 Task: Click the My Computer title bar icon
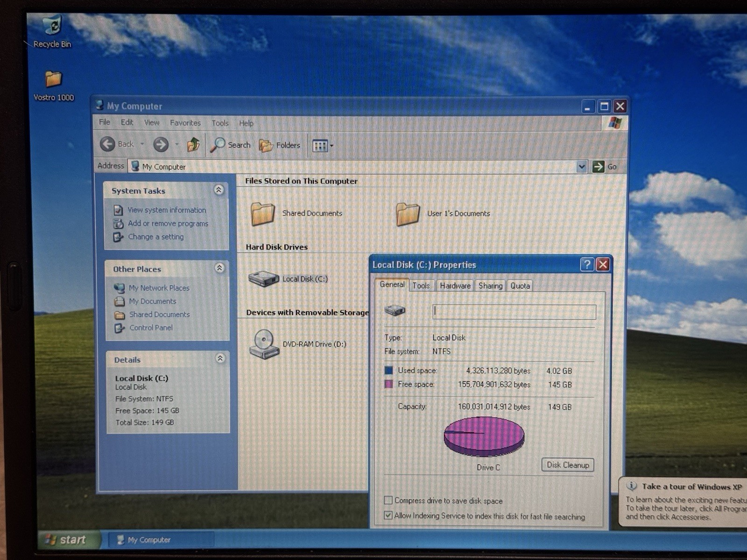tap(99, 105)
